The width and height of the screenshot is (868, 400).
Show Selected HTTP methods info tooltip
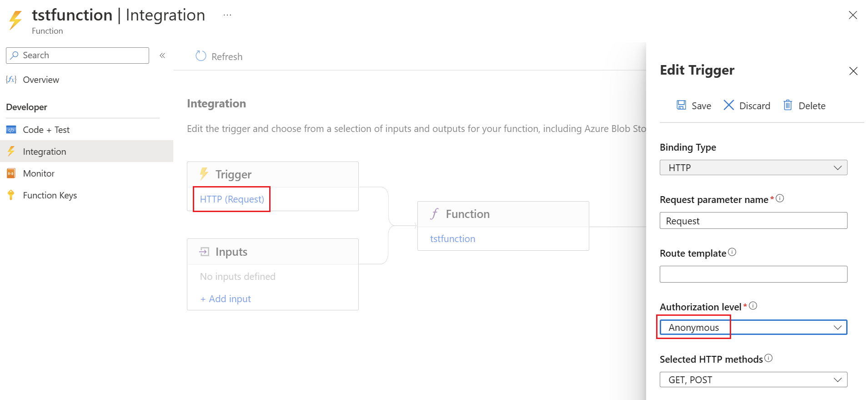pyautogui.click(x=768, y=358)
